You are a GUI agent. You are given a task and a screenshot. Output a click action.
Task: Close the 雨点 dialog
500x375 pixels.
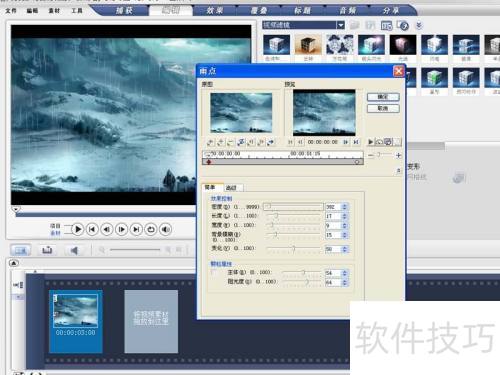pyautogui.click(x=398, y=71)
